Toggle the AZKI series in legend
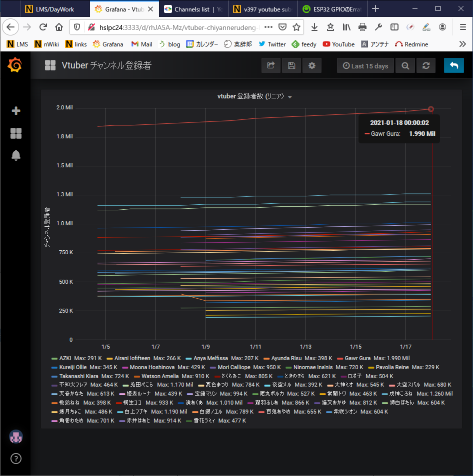This screenshot has height=476, width=473. point(65,358)
